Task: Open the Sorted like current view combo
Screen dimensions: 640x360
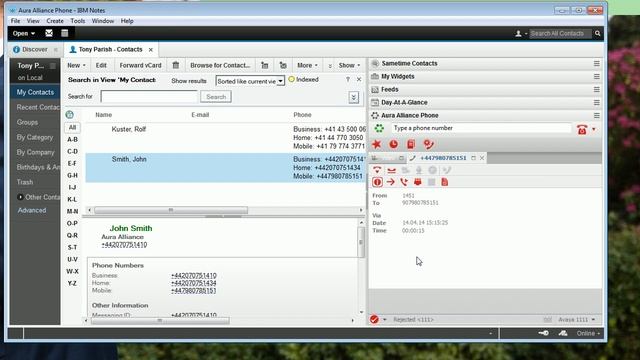Action: coord(250,81)
